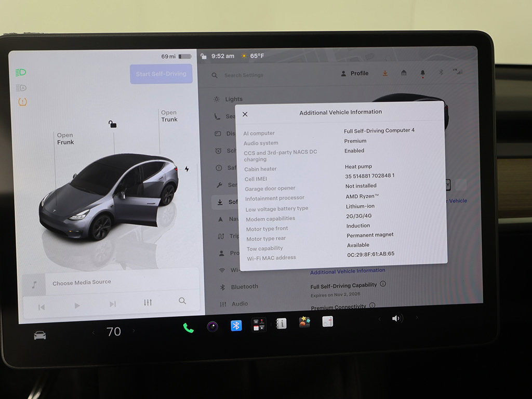This screenshot has width=532, height=399.
Task: Select the Wi-Fi menu item
Action: pyautogui.click(x=229, y=270)
